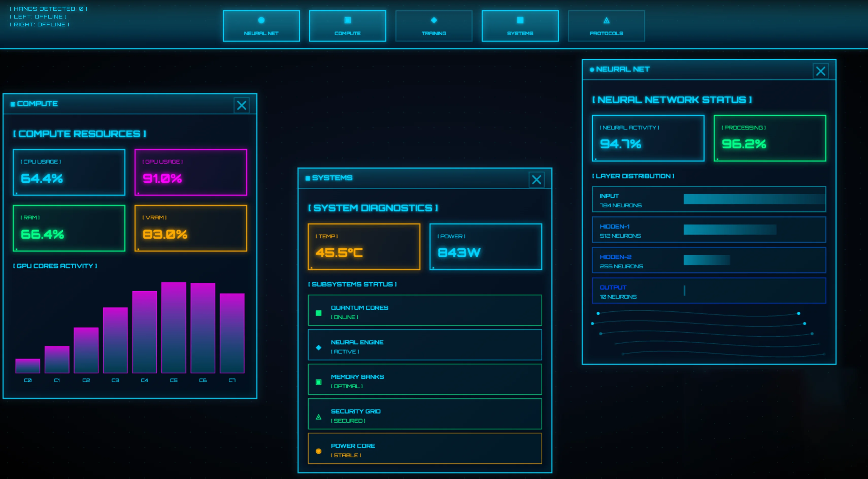The height and width of the screenshot is (479, 868).
Task: Toggle the Compute panel nav button
Action: point(347,26)
